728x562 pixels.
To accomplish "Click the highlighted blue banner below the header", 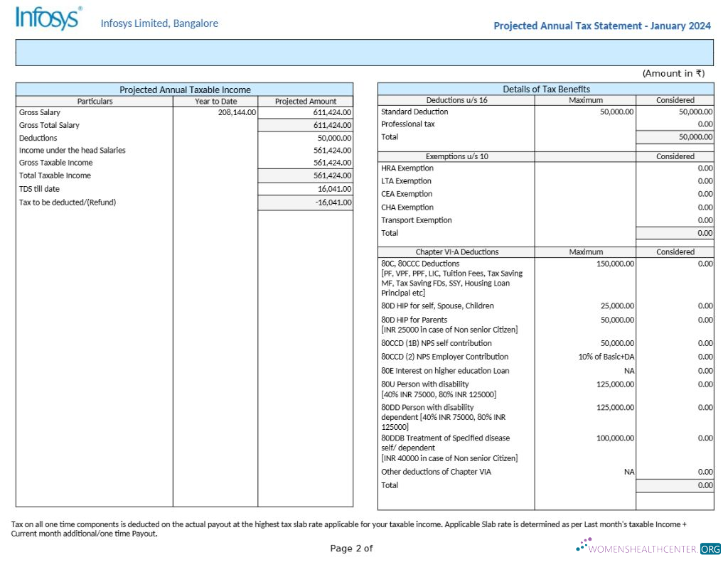I will click(364, 52).
